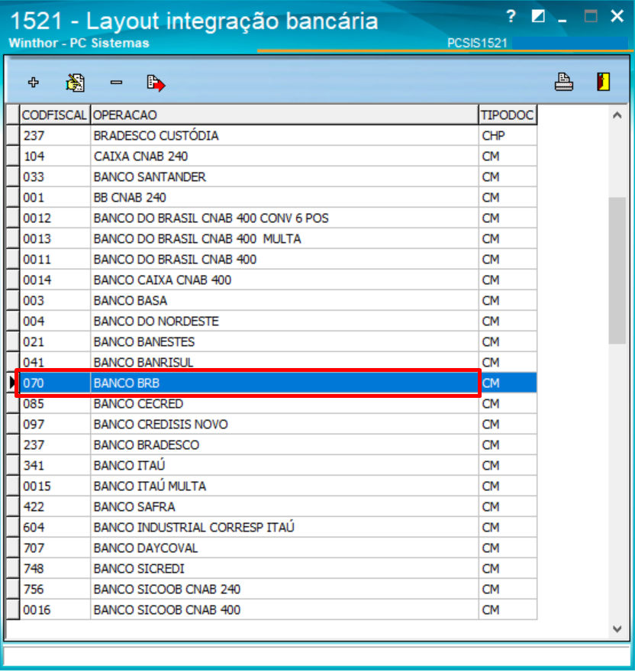The width and height of the screenshot is (635, 672).
Task: Click the scroll up arrow
Action: point(617,115)
